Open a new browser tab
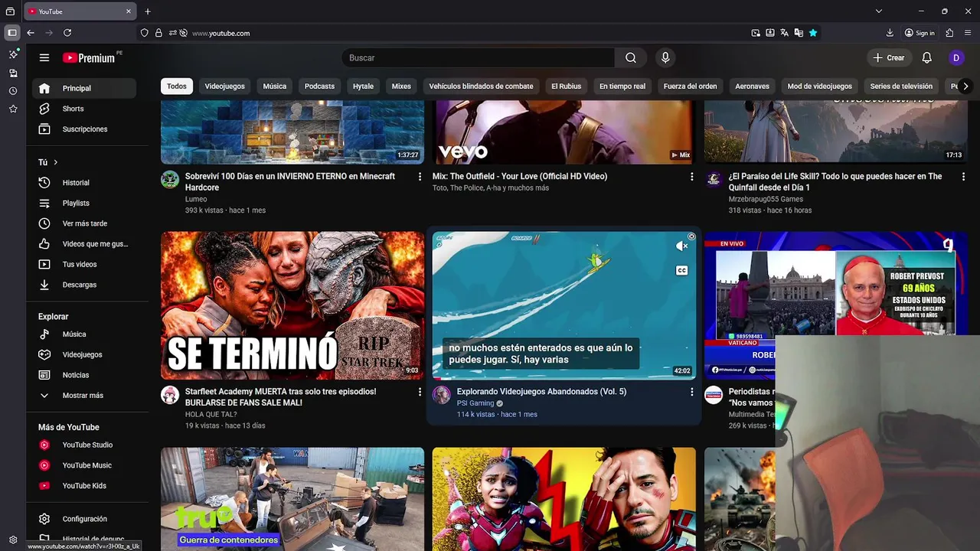This screenshot has height=551, width=980. 148,11
